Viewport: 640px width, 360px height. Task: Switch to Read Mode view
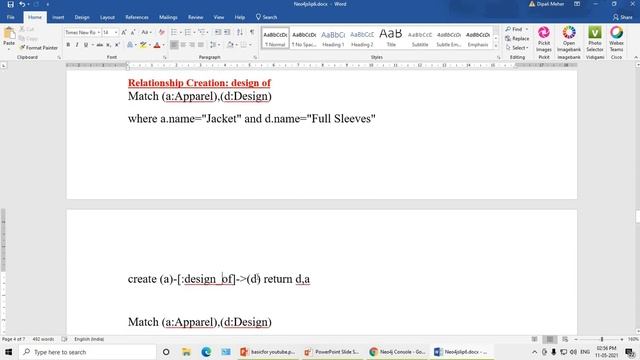[534, 339]
